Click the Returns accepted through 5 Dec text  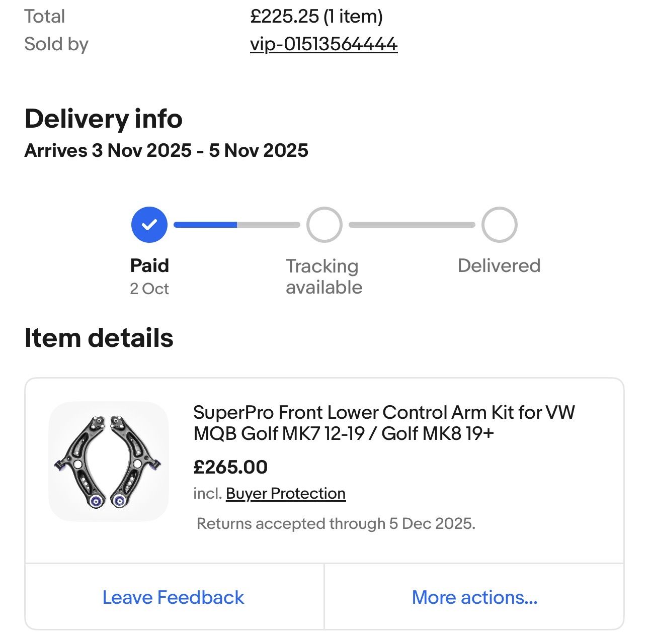[x=336, y=524]
